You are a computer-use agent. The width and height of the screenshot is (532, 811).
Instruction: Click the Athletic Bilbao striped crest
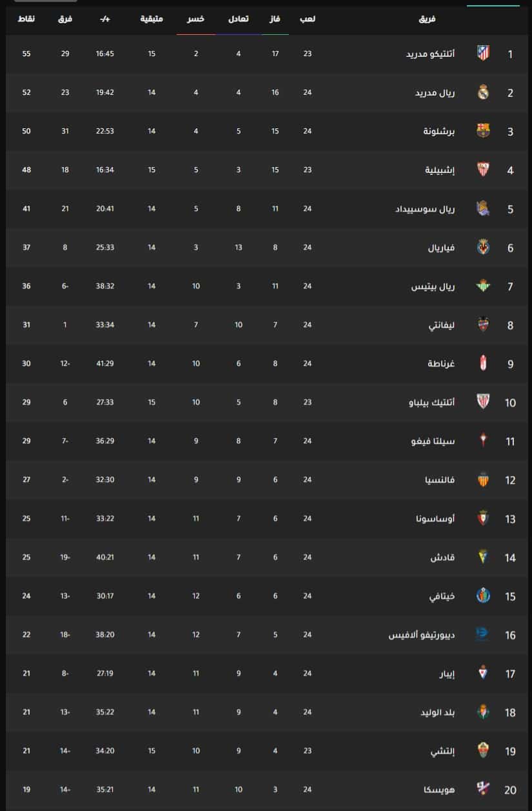(483, 402)
